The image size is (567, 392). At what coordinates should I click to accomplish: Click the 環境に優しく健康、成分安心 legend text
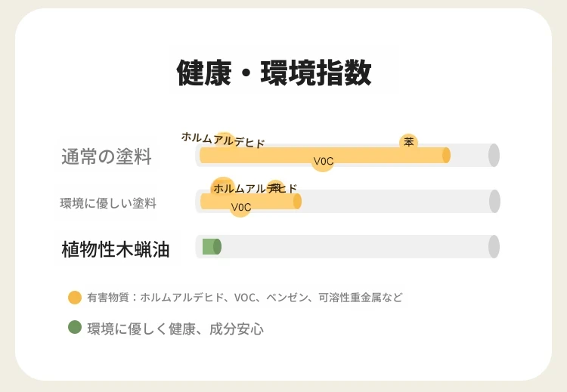click(x=175, y=329)
